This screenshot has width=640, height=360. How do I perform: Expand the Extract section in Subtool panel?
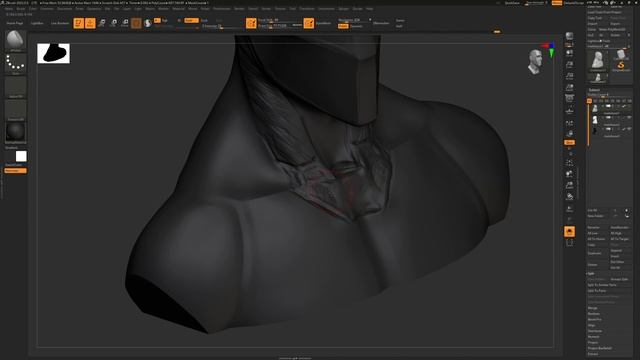593,354
